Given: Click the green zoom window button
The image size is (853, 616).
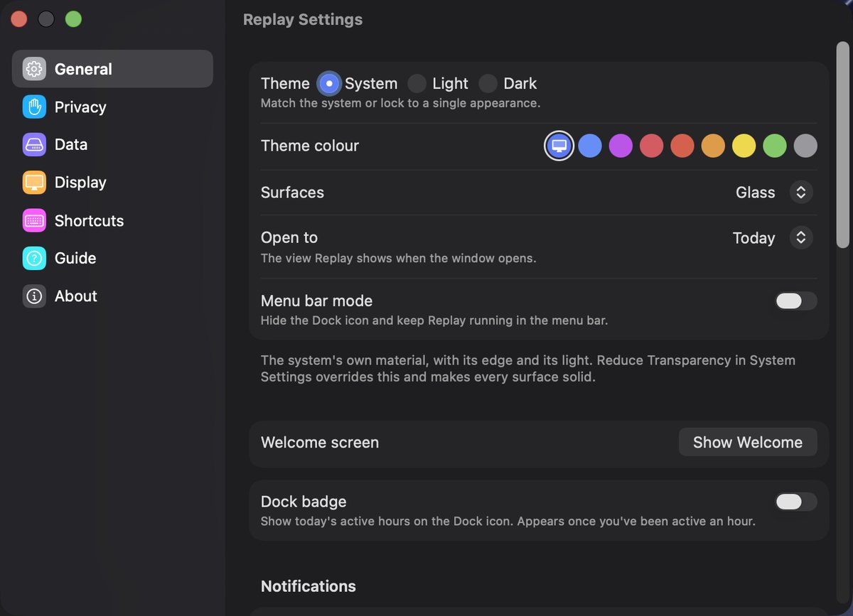Looking at the screenshot, I should pos(73,19).
